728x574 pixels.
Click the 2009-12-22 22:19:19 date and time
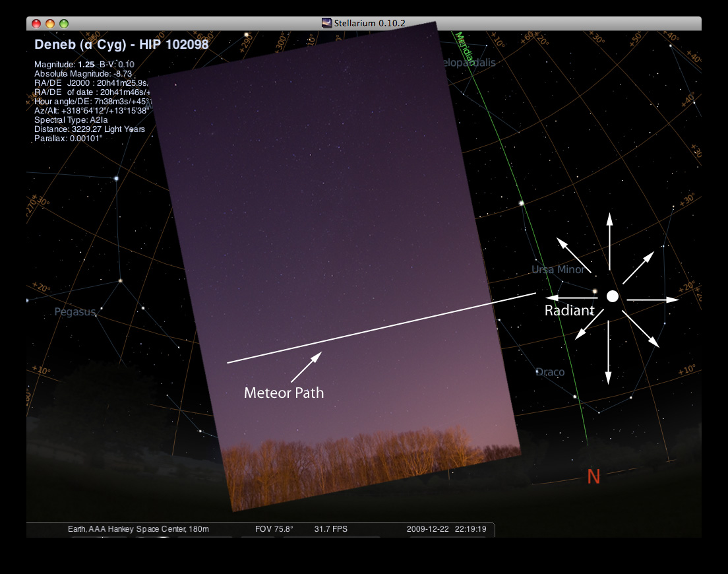pos(446,529)
